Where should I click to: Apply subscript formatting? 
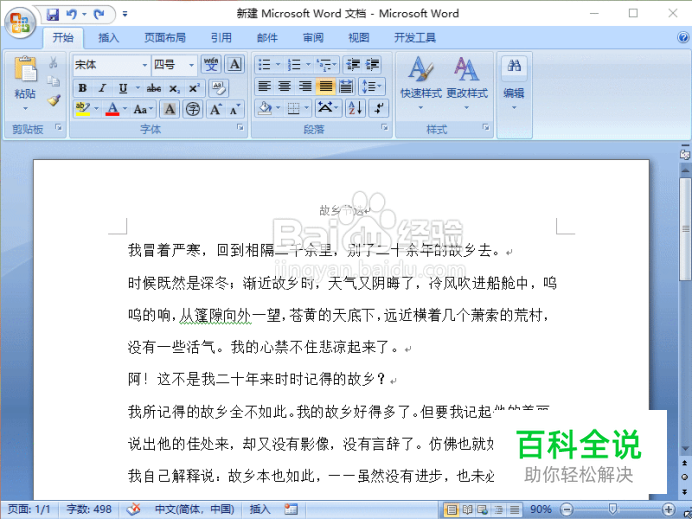pos(174,88)
